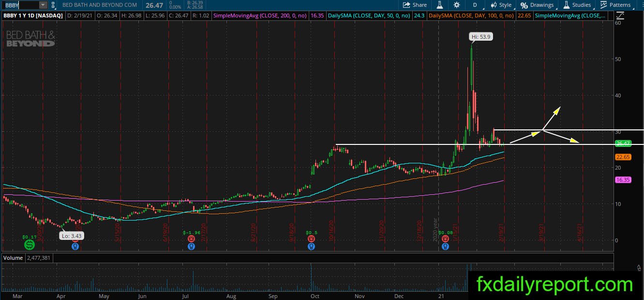Click the blue lightbulb icon near Lo: 3.43

point(75,246)
